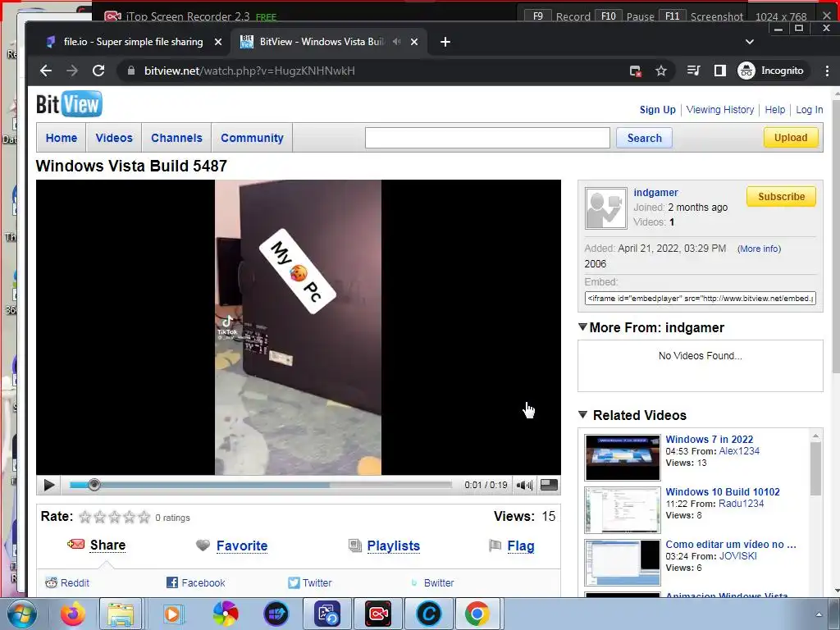The width and height of the screenshot is (840, 630).
Task: Open the Home navigation tab
Action: [x=62, y=138]
